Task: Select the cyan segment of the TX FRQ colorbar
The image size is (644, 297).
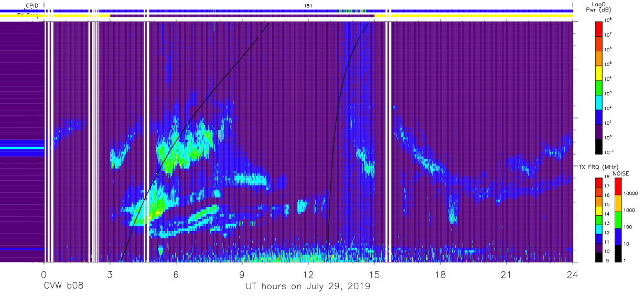Action: pos(599,229)
